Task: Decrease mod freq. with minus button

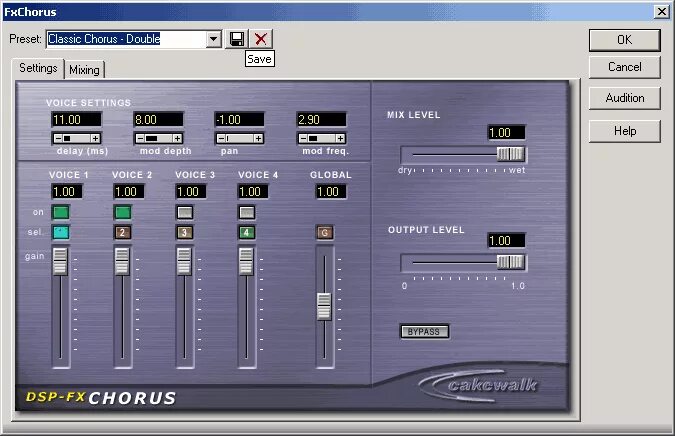Action: [x=303, y=139]
